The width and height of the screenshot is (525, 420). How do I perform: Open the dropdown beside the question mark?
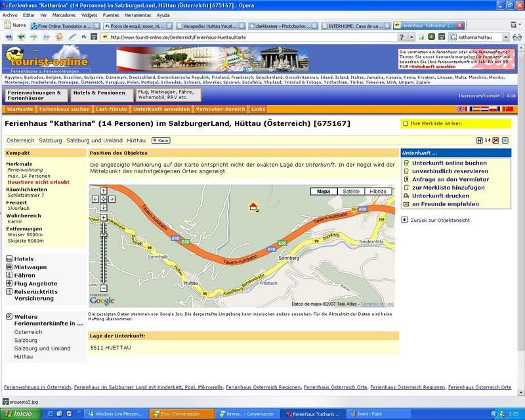tap(411, 37)
